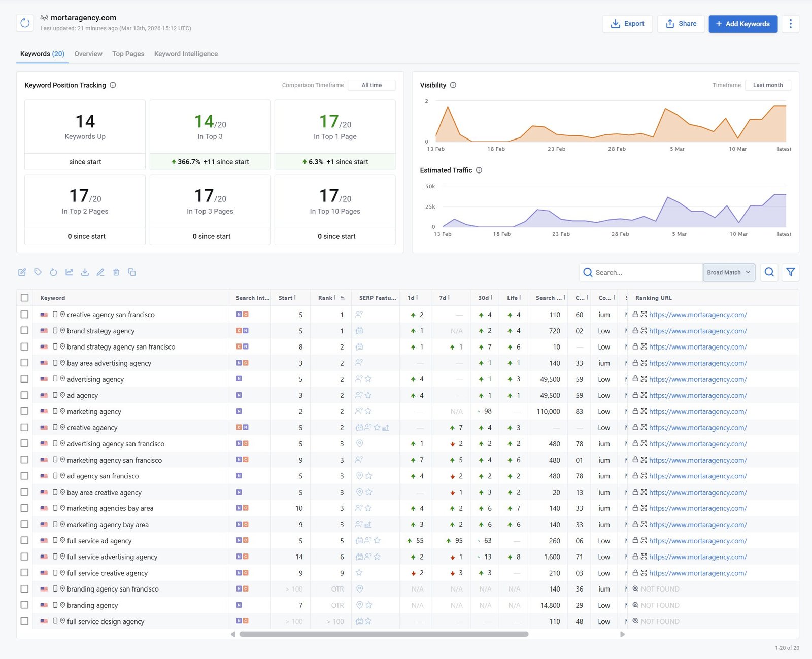Refresh keyword rankings using the circular arrow icon

(53, 272)
